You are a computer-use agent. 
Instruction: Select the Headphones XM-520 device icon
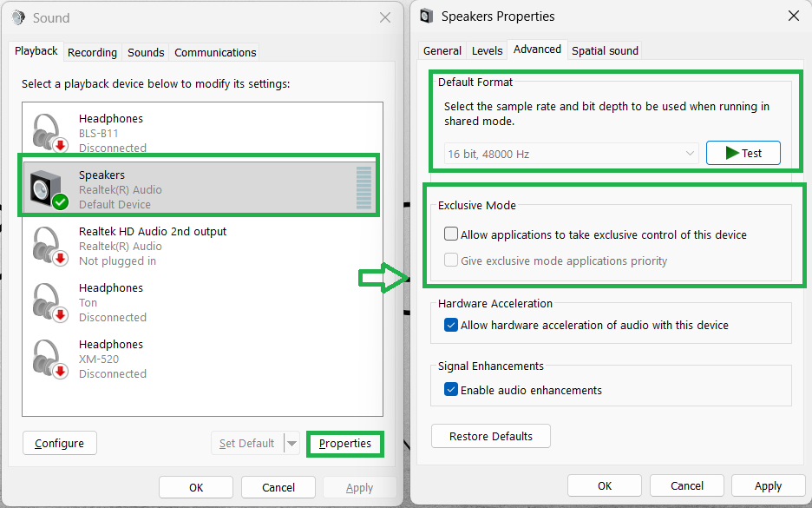click(x=49, y=360)
